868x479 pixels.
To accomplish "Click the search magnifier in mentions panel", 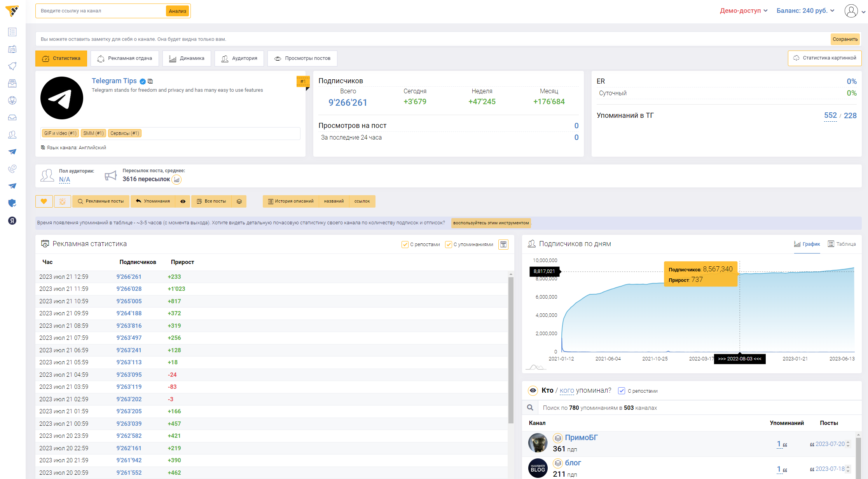I will (530, 407).
